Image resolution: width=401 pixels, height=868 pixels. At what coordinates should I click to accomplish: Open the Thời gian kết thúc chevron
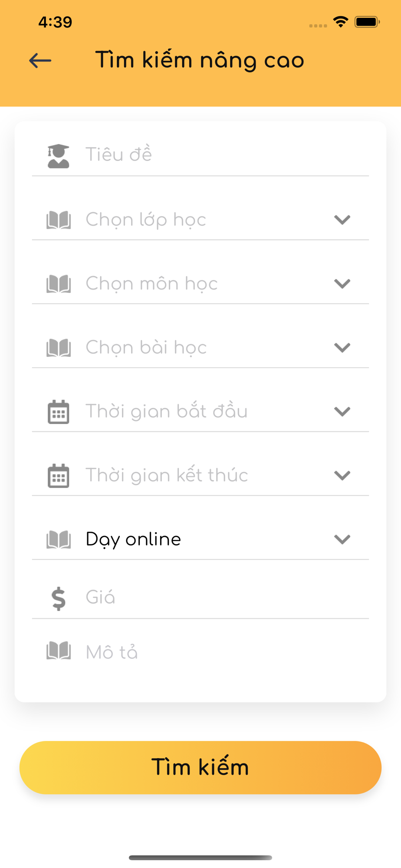point(342,476)
